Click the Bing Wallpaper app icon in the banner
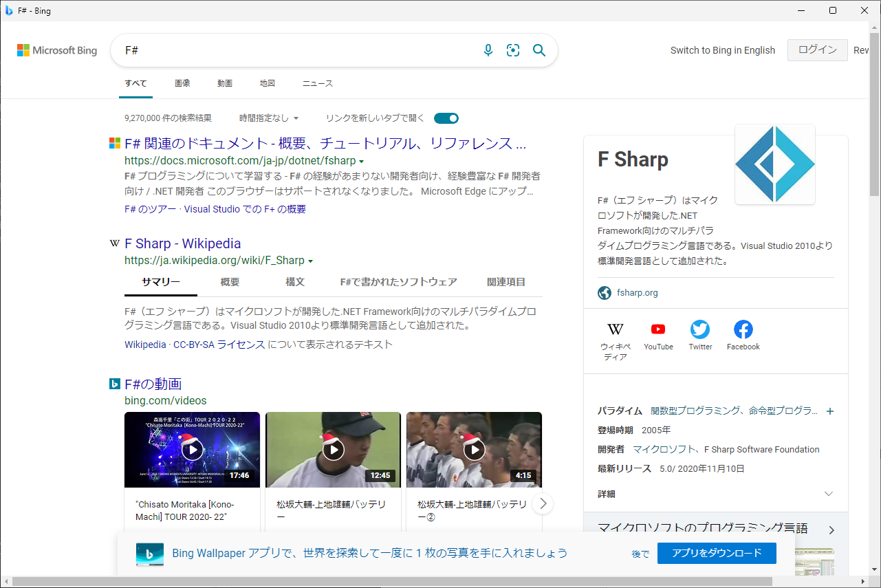This screenshot has width=881, height=588. click(150, 553)
